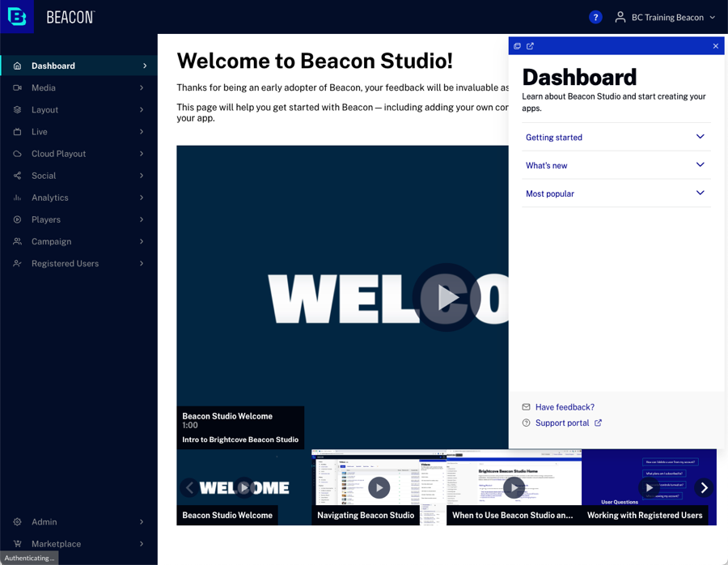The width and height of the screenshot is (728, 565).
Task: Click the Admin gear icon
Action: [17, 522]
